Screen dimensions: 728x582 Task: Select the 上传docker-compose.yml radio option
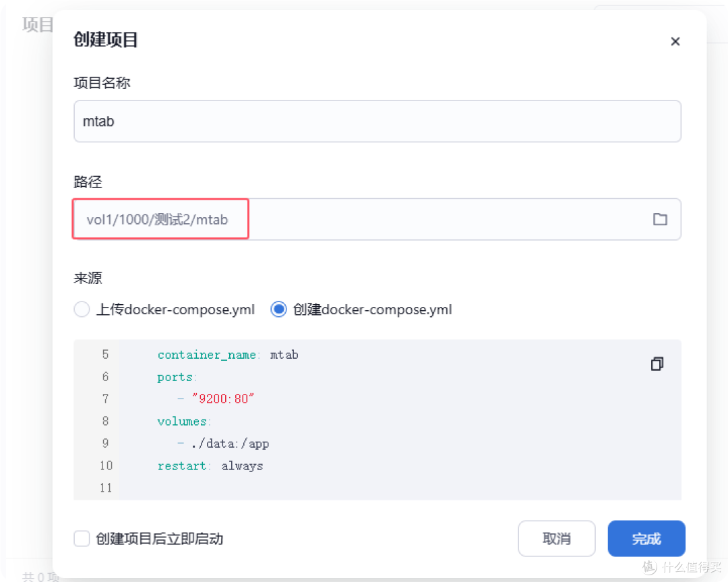tap(82, 310)
